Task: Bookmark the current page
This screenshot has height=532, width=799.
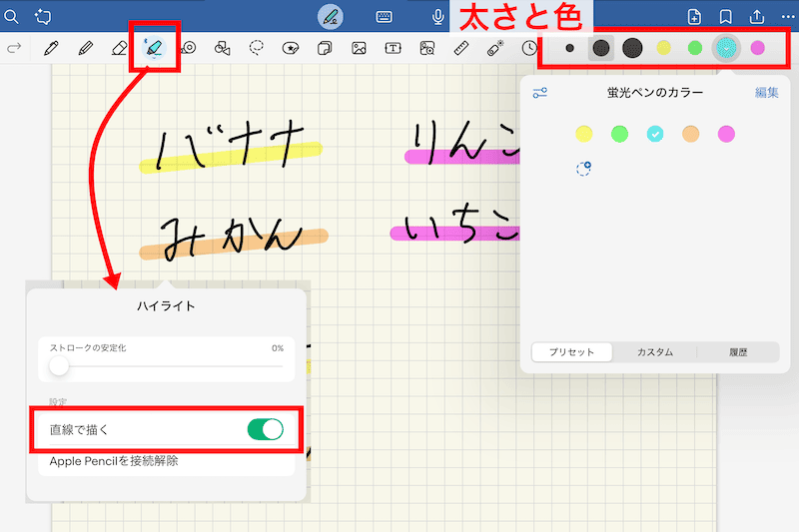Action: [x=726, y=16]
